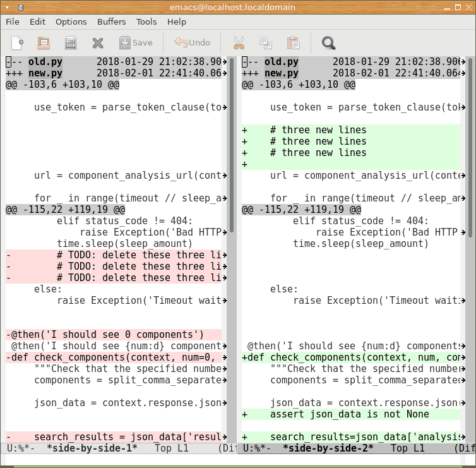Viewport: 476px width, 468px height.
Task: Click the added line 'assert json_data is not None'
Action: pos(350,414)
